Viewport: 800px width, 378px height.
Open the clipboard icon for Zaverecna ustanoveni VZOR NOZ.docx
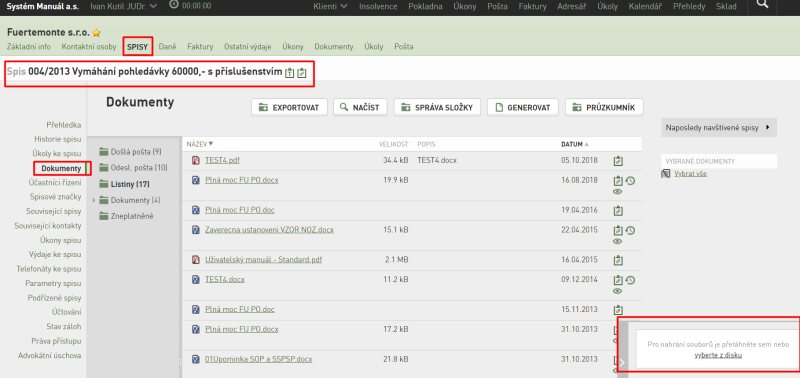618,230
